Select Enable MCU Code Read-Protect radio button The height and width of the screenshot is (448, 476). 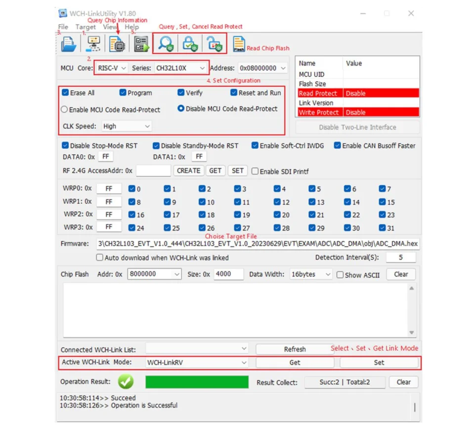click(x=64, y=109)
